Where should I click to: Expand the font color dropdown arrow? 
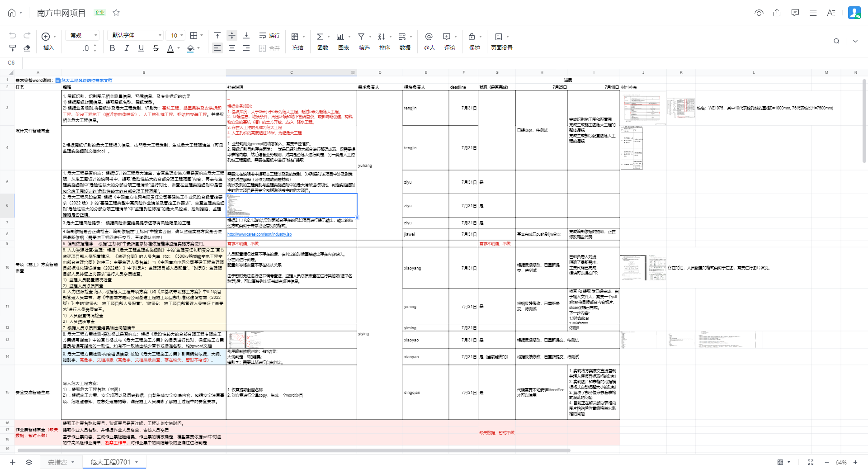tap(179, 48)
